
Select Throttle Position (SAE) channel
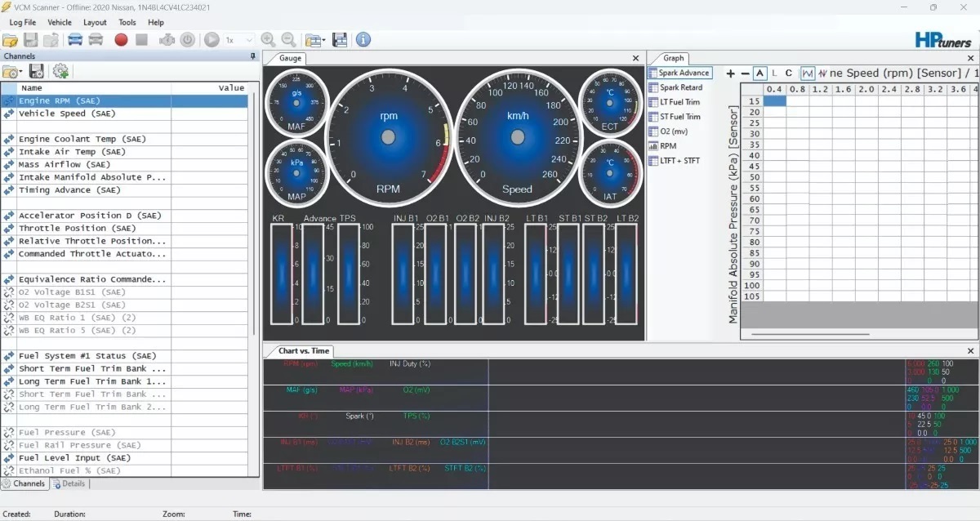click(x=124, y=228)
